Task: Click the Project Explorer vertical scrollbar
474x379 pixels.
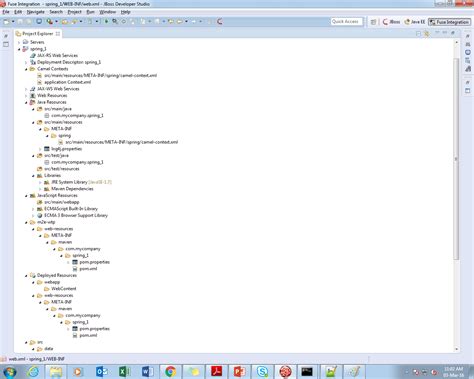Action: [x=456, y=159]
